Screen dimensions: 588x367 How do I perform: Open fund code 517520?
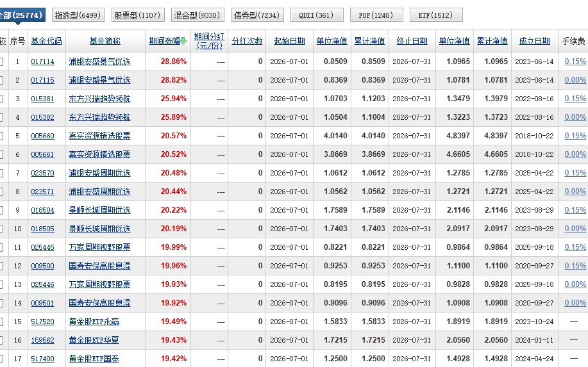click(x=42, y=322)
